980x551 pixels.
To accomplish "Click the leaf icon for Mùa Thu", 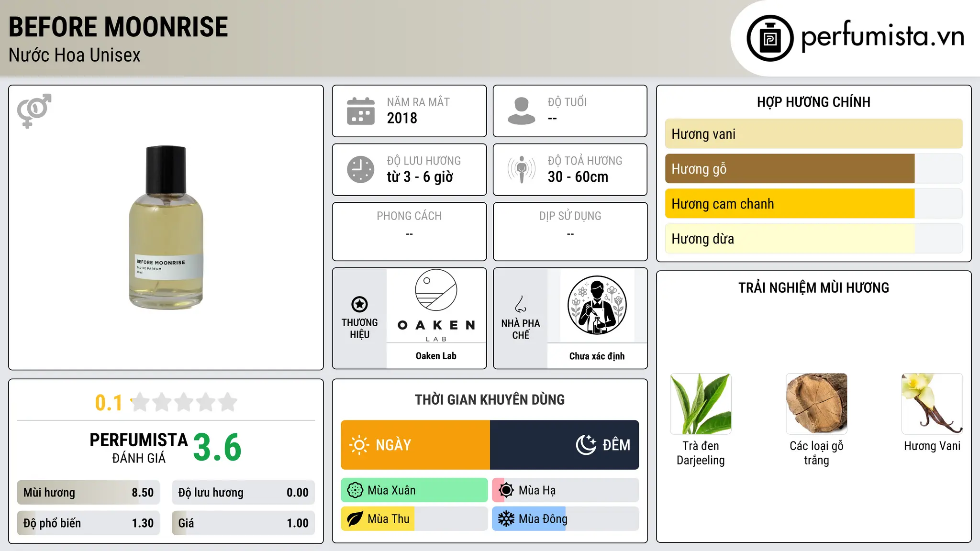I will (x=355, y=519).
